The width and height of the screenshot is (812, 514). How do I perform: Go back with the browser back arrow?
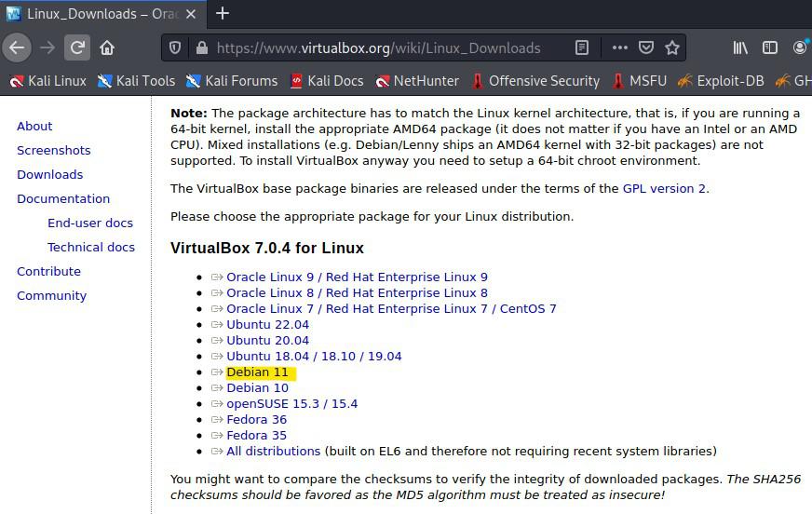click(17, 47)
